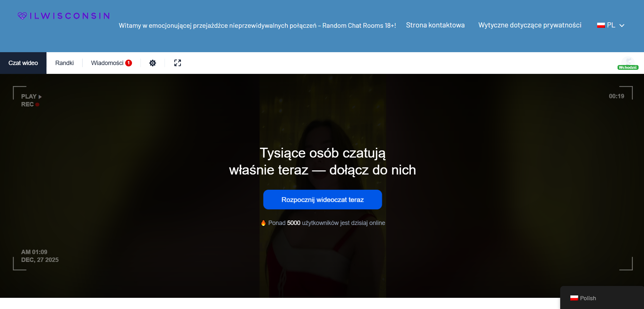Open the Strona kontaktowa link

click(x=435, y=25)
